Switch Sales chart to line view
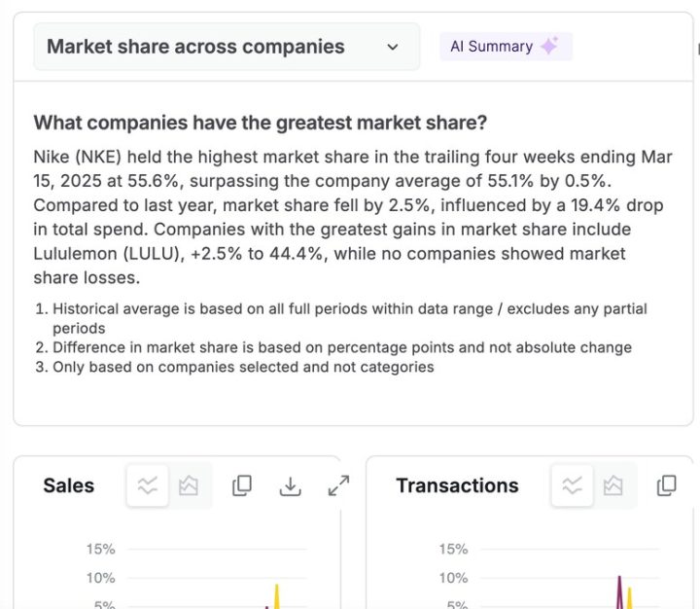 pos(148,485)
